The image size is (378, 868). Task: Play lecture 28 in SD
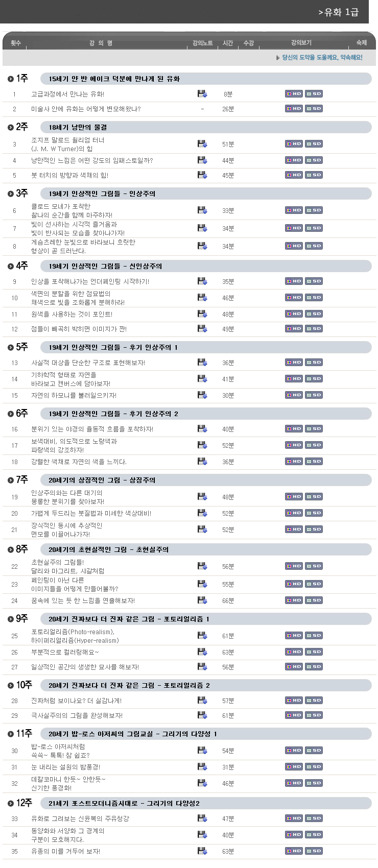[x=314, y=700]
